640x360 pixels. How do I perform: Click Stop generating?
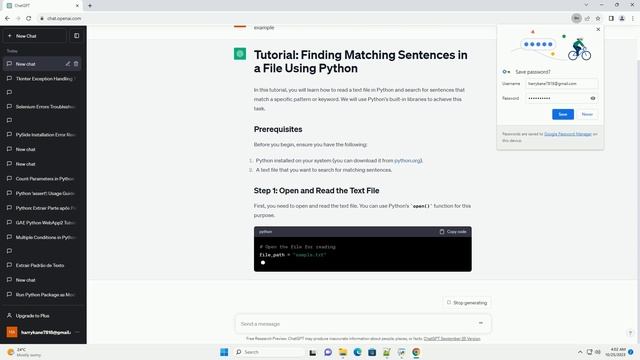tap(467, 302)
